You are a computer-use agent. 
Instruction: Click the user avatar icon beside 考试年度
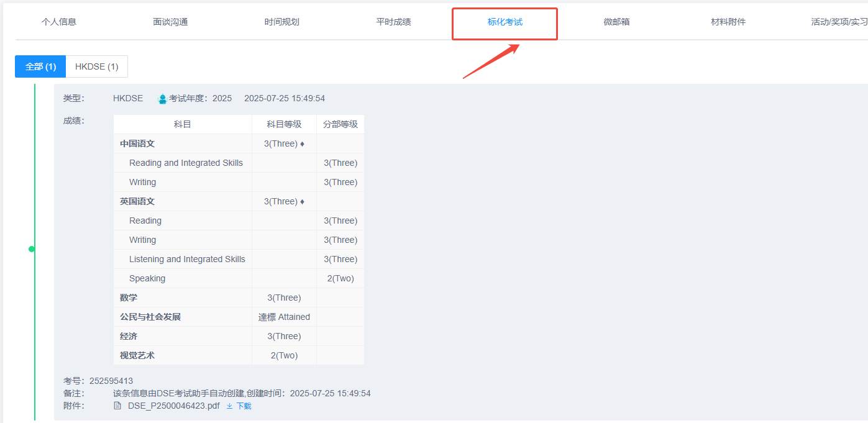163,99
